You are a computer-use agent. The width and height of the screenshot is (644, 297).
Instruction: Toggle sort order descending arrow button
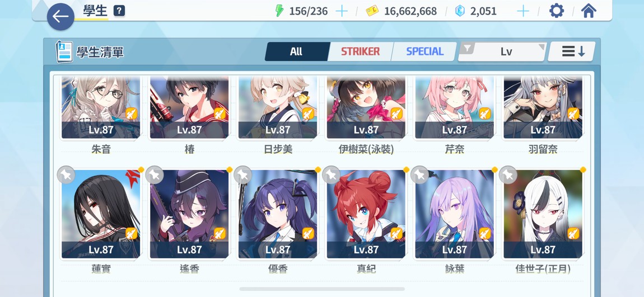(x=573, y=51)
